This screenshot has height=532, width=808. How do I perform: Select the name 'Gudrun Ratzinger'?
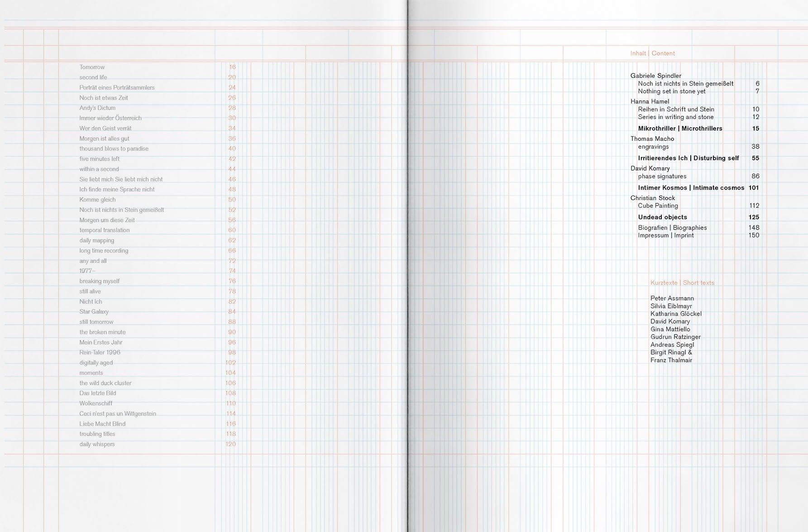(x=675, y=337)
